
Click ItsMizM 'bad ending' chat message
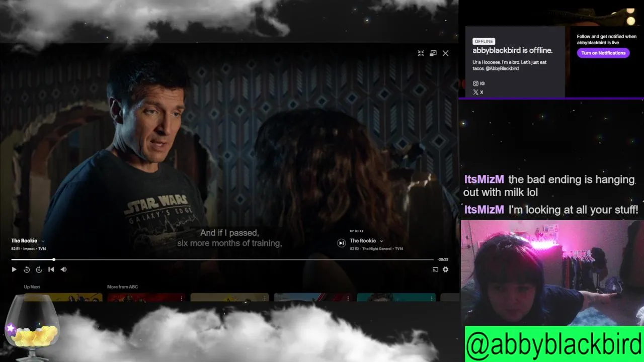pos(549,186)
